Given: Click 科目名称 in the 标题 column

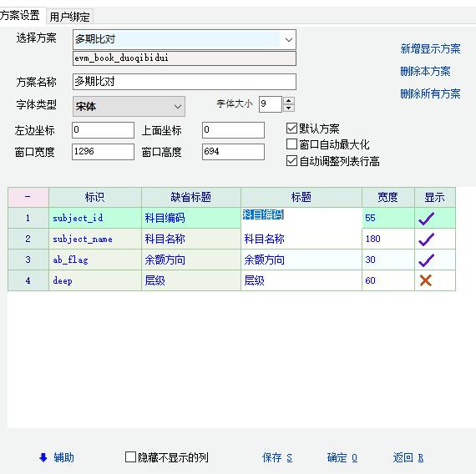Looking at the screenshot, I should 301,239.
